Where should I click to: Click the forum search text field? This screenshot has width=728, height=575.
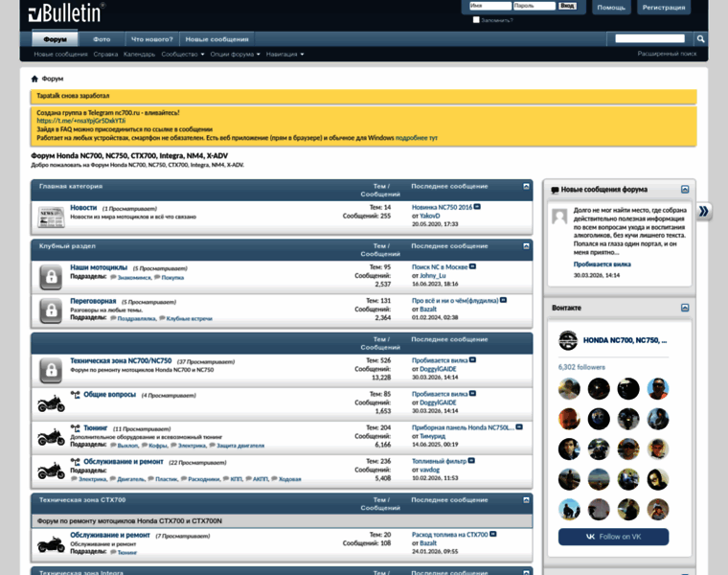click(x=650, y=38)
